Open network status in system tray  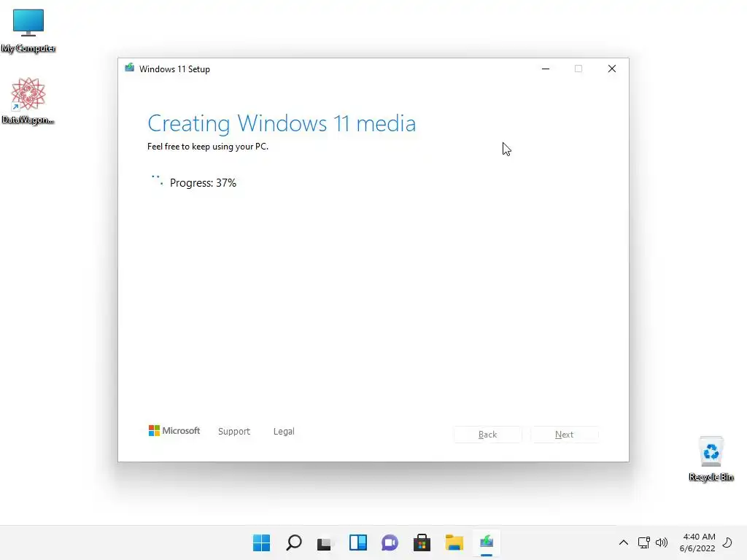coord(643,542)
